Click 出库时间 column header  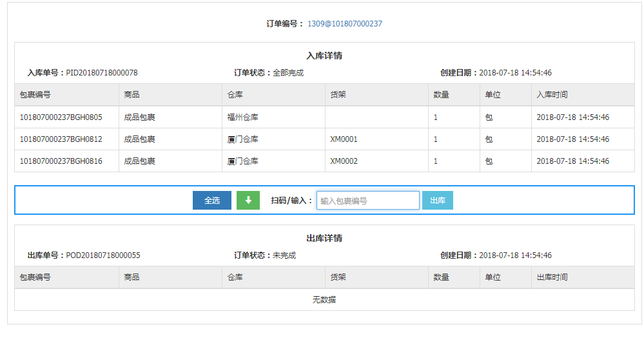[x=552, y=277]
